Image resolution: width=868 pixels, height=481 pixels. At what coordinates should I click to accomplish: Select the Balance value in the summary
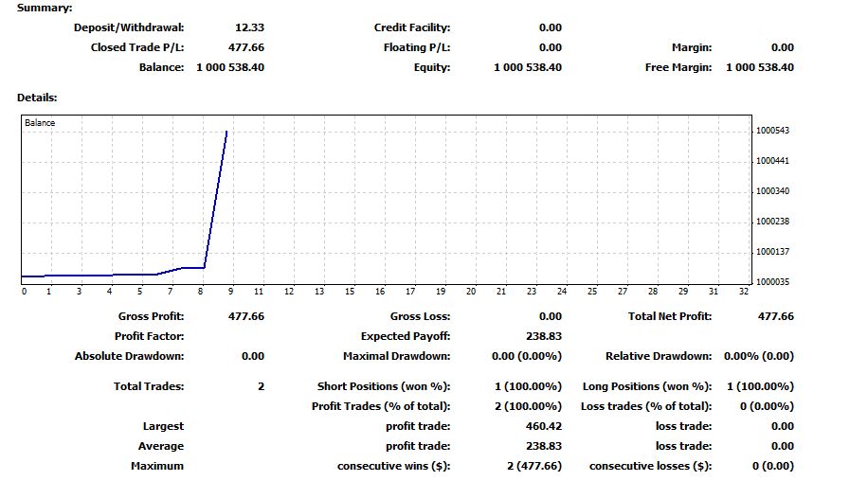pos(230,67)
